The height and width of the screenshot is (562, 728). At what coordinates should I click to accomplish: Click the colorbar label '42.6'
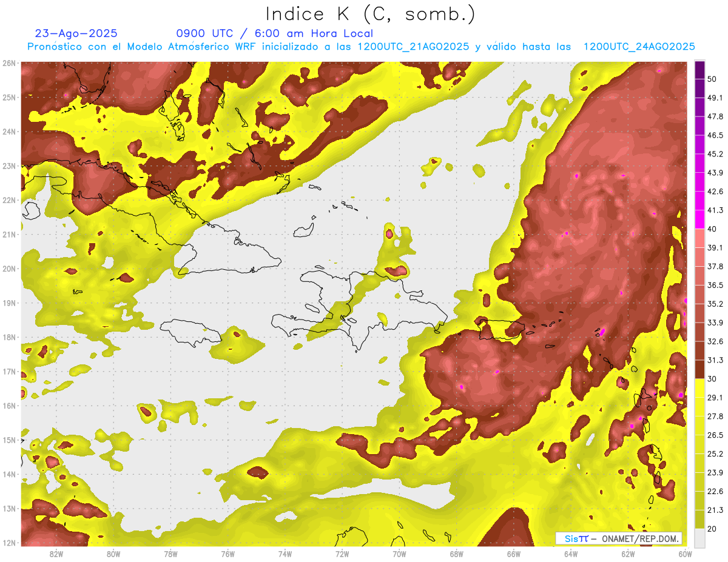(715, 192)
